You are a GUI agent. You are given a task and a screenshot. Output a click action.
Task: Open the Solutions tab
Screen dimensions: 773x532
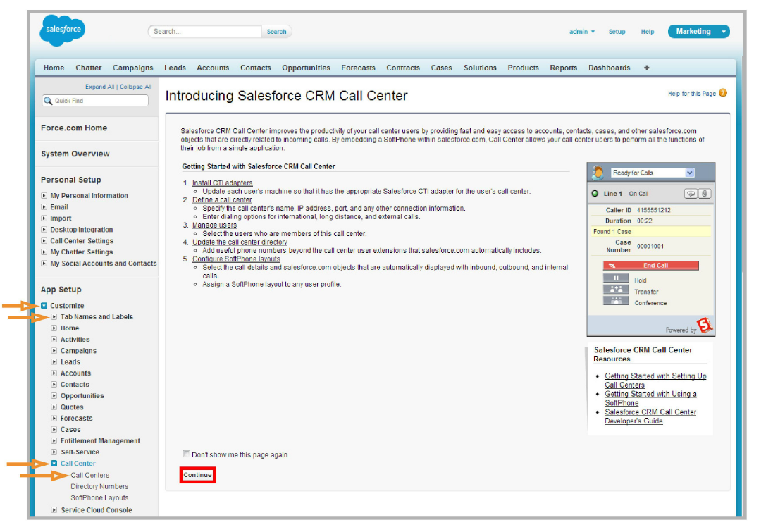coord(480,68)
